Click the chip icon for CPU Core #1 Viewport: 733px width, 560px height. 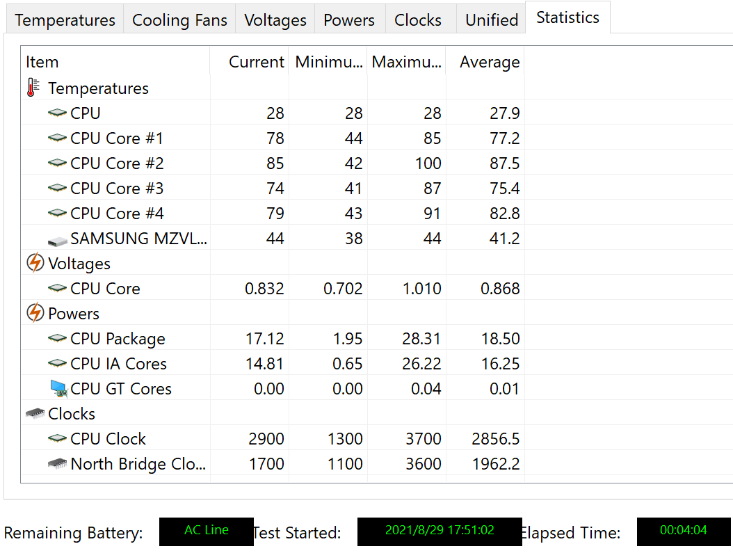point(57,138)
